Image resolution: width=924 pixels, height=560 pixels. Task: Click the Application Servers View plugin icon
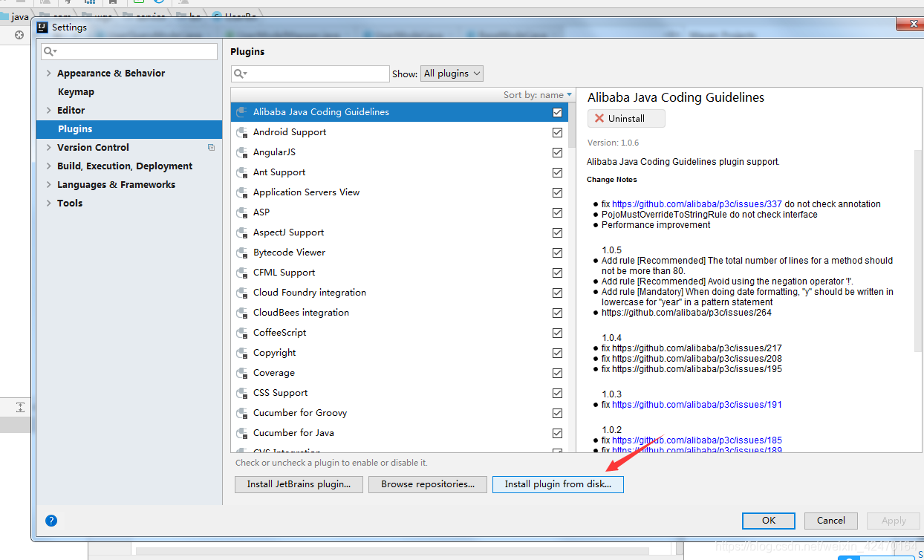point(241,192)
